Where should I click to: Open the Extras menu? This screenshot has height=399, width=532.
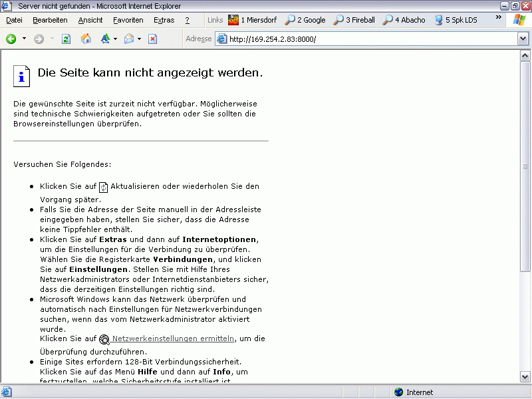(x=164, y=20)
